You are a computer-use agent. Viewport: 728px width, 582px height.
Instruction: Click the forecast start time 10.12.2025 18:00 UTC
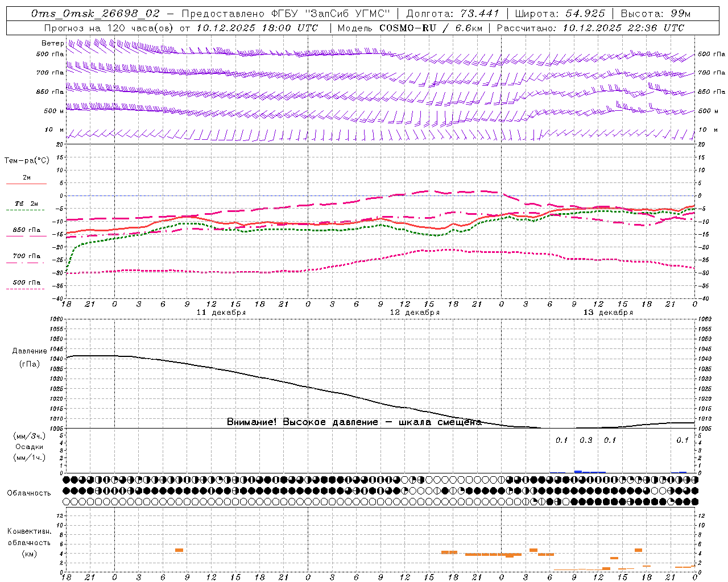coord(257,28)
